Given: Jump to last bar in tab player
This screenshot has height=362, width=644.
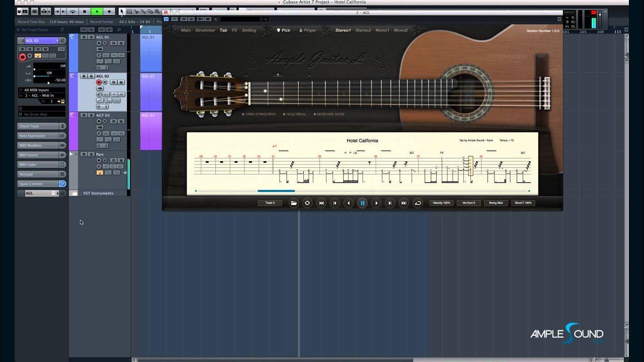Looking at the screenshot, I should [x=404, y=203].
